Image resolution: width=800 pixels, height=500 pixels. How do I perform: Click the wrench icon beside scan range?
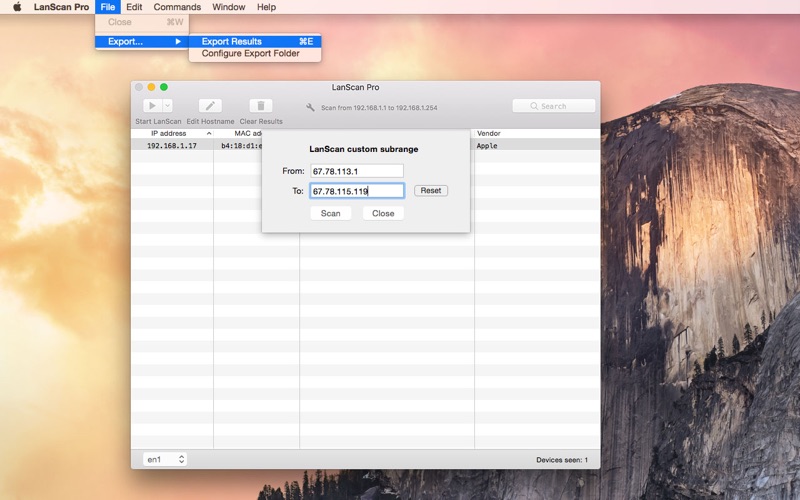point(311,107)
